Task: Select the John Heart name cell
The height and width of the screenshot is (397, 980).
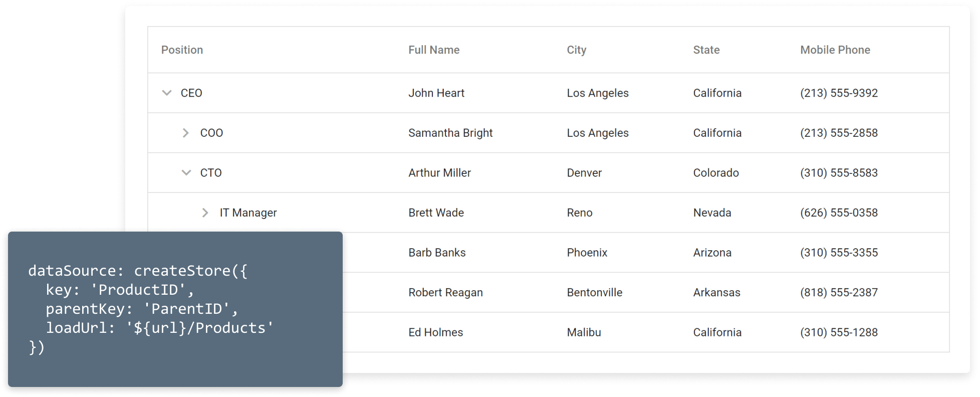Action: coord(436,93)
